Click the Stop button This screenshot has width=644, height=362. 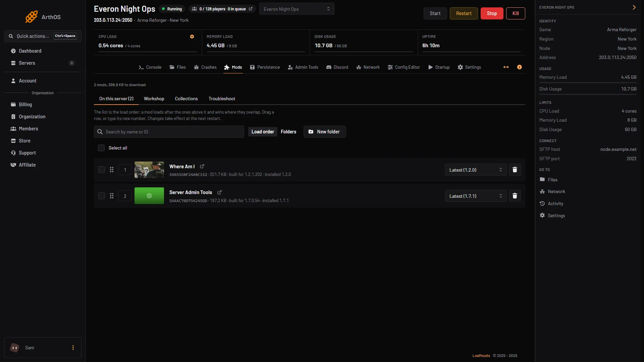click(x=492, y=13)
